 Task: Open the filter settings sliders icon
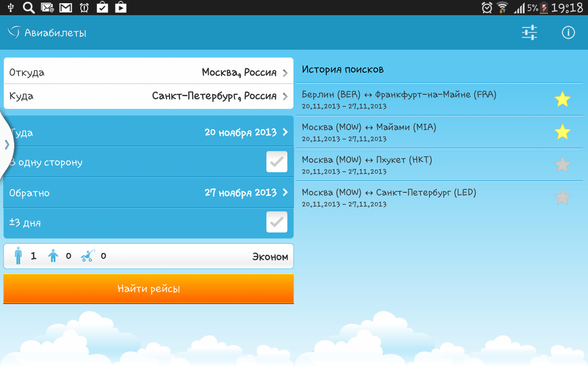tap(529, 33)
